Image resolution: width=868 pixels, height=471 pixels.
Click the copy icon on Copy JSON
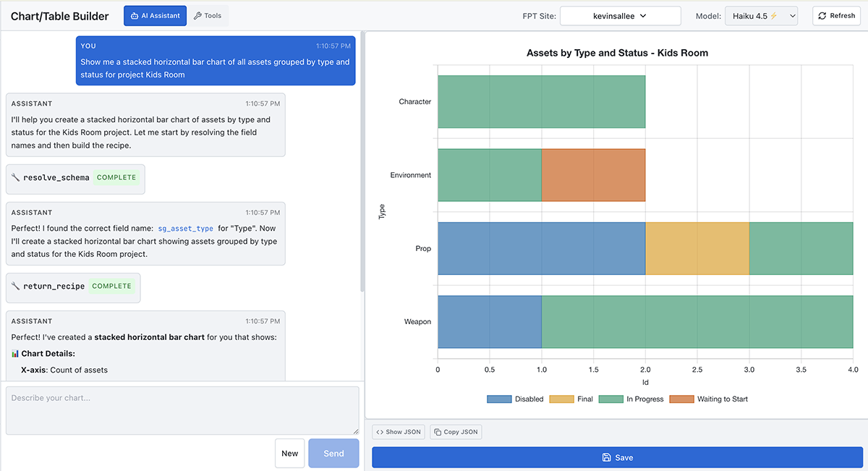[437, 431]
